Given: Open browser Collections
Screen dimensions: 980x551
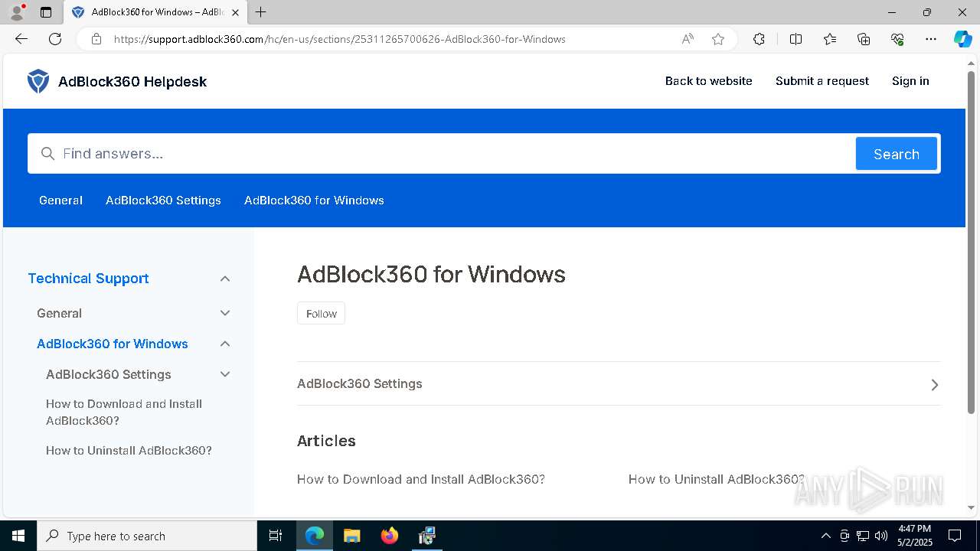Looking at the screenshot, I should [864, 39].
